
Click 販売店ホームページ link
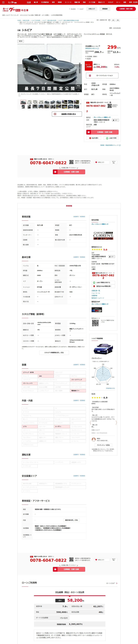pyautogui.click(x=98, y=298)
